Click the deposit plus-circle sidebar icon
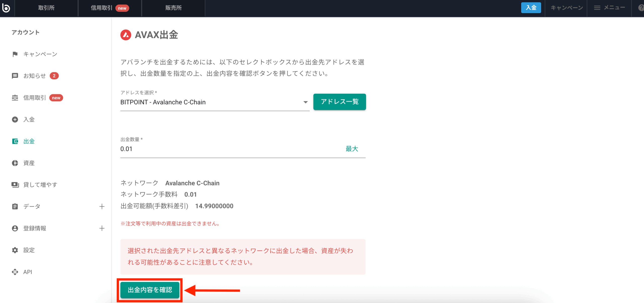The image size is (644, 303). 15,119
